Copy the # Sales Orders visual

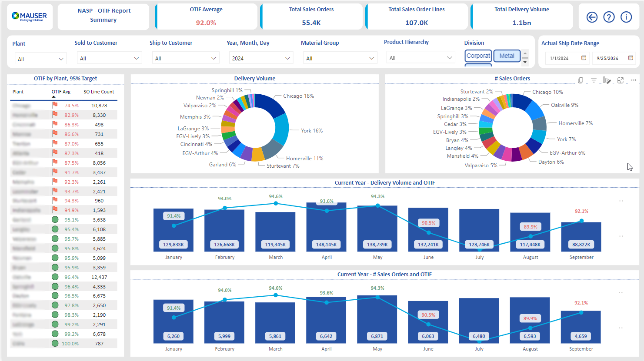[x=581, y=80]
